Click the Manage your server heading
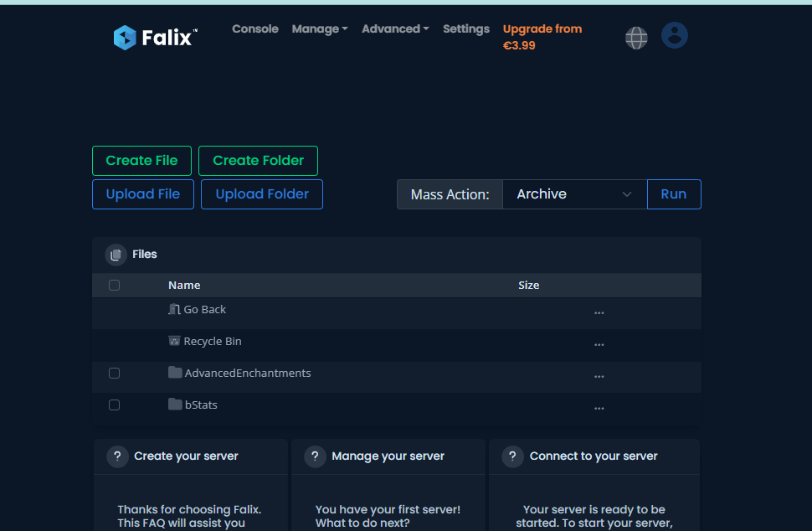Viewport: 812px width, 531px height. 388,456
